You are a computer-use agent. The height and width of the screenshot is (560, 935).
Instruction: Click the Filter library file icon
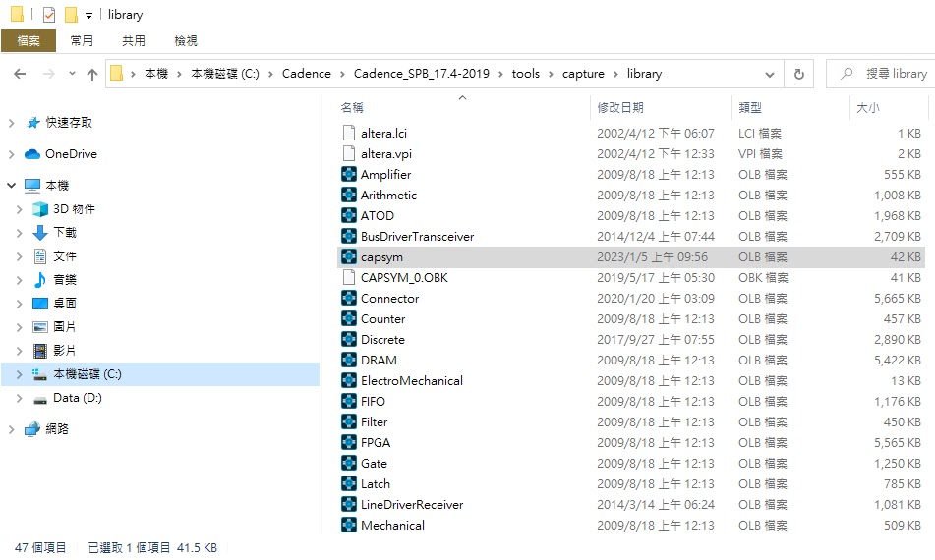(349, 421)
